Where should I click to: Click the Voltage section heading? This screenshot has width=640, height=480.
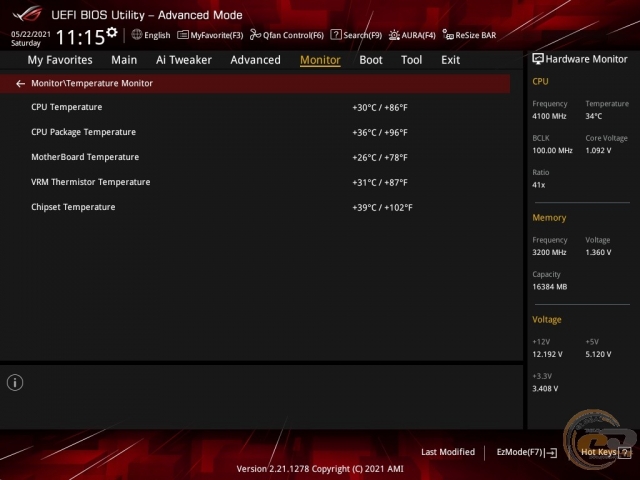pyautogui.click(x=547, y=320)
